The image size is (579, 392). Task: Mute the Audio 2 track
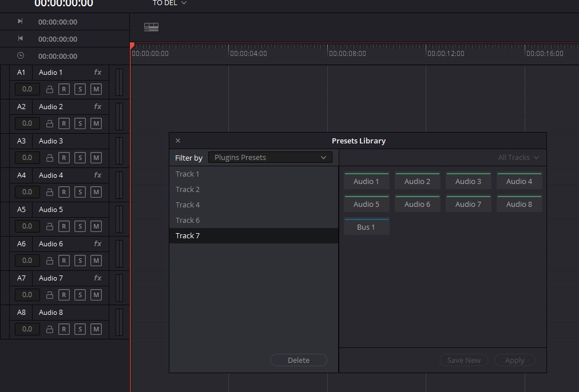[96, 123]
